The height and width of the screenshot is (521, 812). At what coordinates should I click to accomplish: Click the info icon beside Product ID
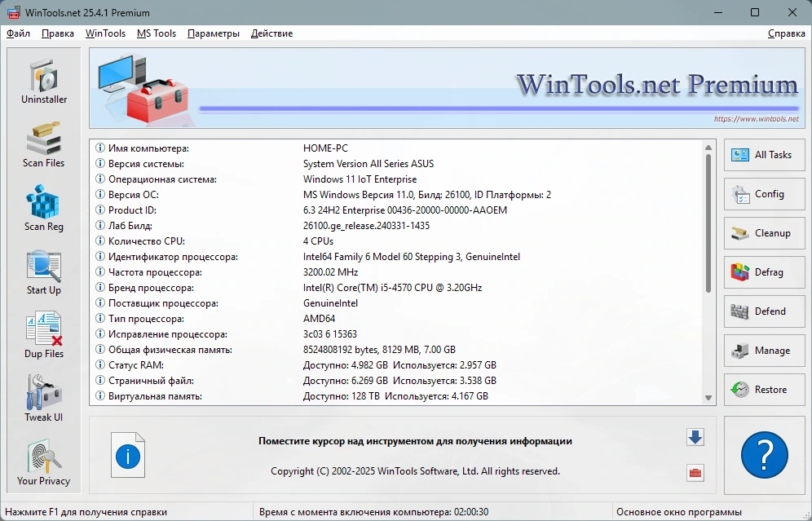pos(100,210)
